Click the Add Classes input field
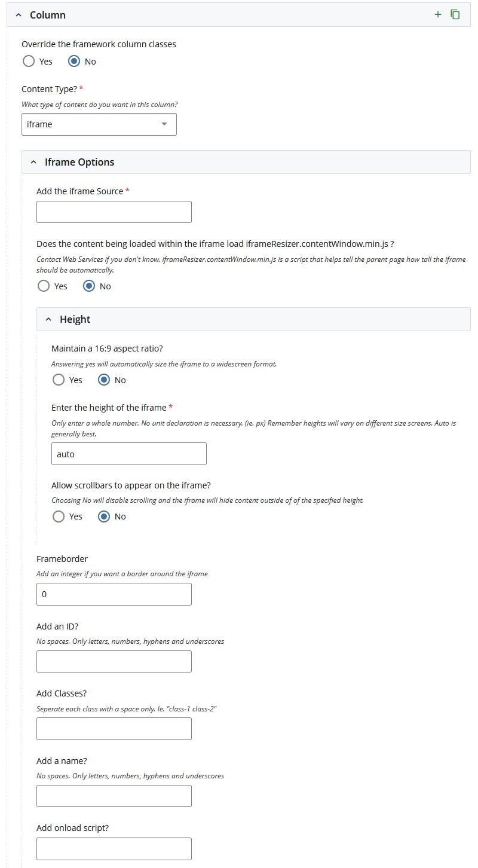The height and width of the screenshot is (868, 478). 114,728
